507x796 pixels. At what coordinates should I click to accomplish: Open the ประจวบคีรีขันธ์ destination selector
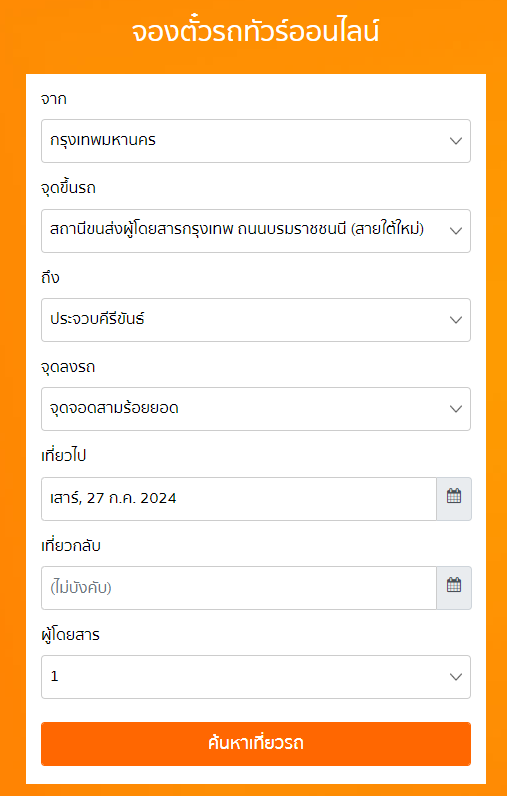(x=256, y=320)
